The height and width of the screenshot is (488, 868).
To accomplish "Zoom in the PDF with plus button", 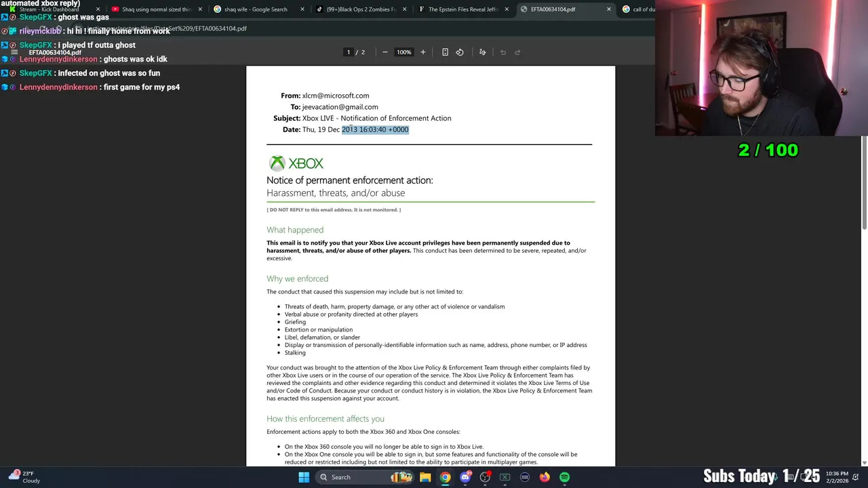I will 422,52.
